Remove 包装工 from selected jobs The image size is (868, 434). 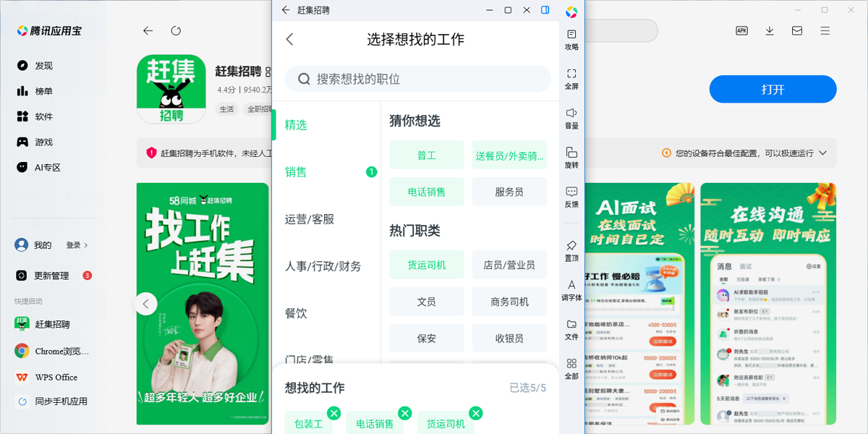[333, 413]
